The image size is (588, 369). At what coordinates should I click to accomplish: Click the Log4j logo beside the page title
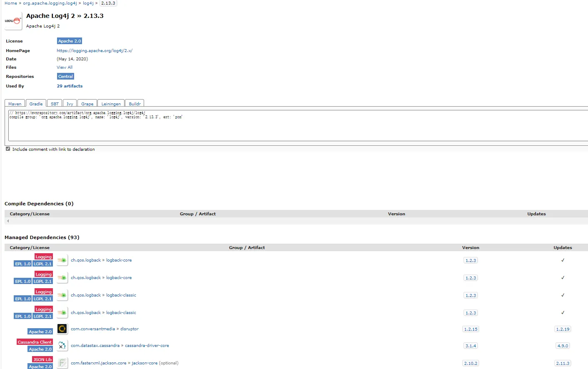[x=13, y=21]
